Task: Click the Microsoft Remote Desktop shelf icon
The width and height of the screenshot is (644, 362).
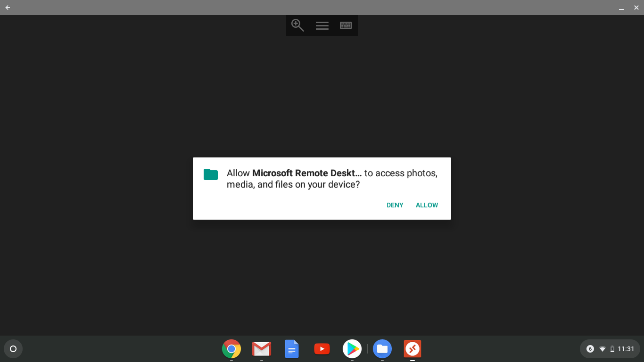Action: coord(413,349)
